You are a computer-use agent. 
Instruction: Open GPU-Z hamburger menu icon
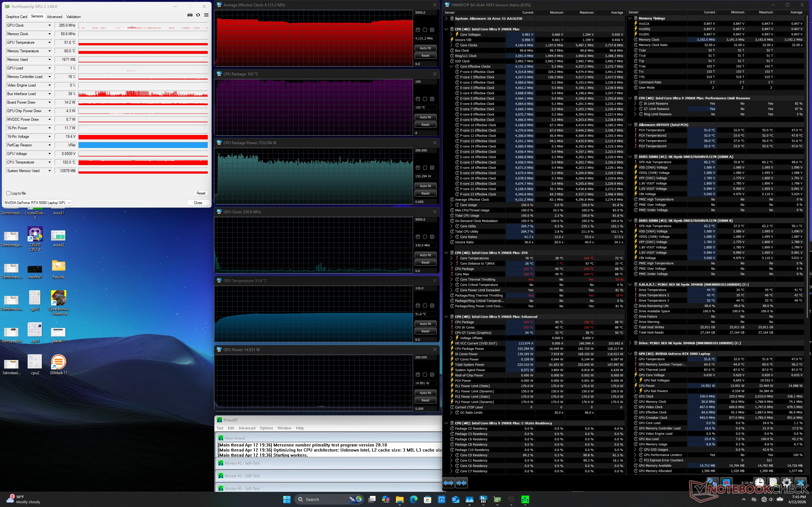(207, 15)
